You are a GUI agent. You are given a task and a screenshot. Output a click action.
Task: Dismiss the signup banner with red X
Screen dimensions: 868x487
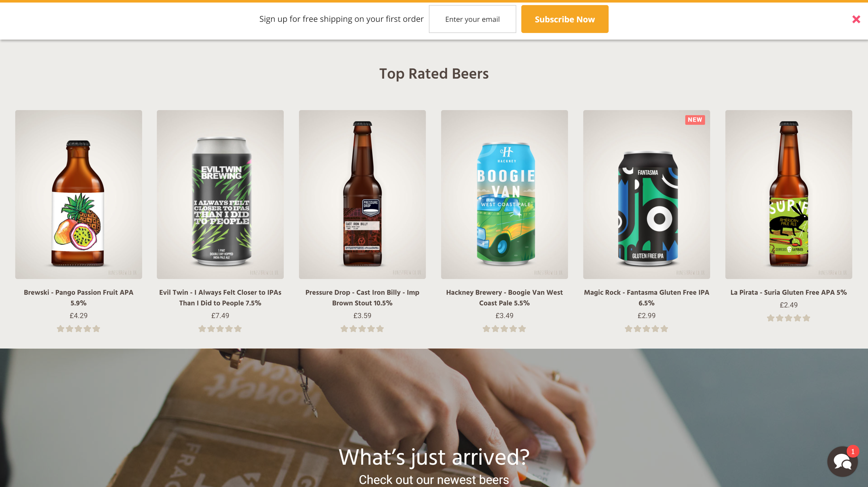click(856, 19)
